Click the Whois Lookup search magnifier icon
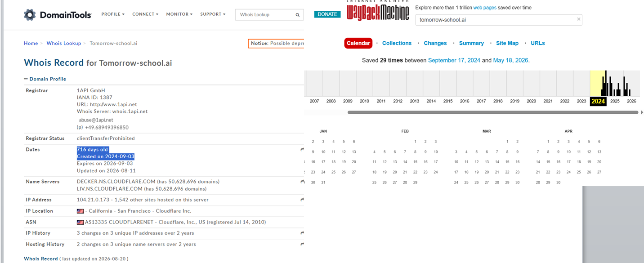The image size is (644, 263). point(297,15)
